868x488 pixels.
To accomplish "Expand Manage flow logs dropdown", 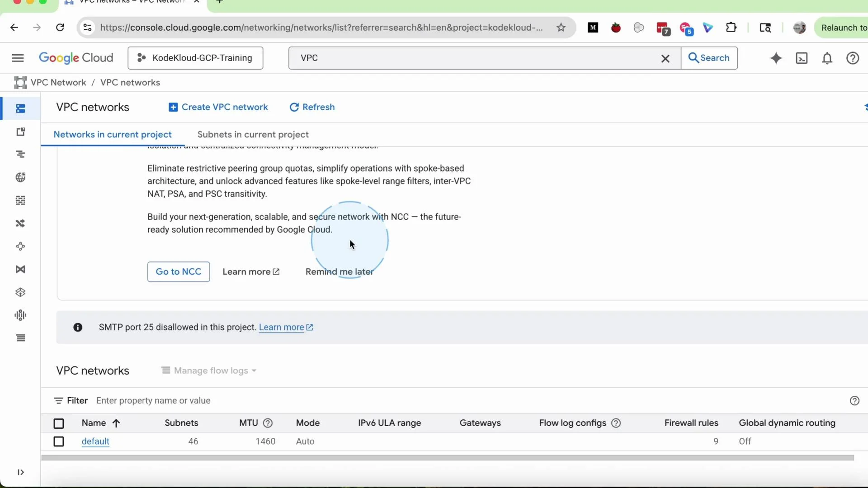I will click(x=209, y=371).
